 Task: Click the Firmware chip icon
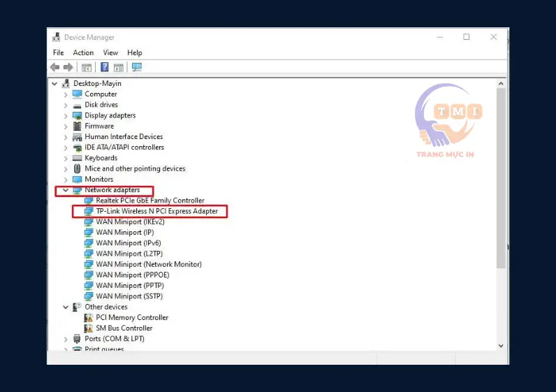(78, 126)
